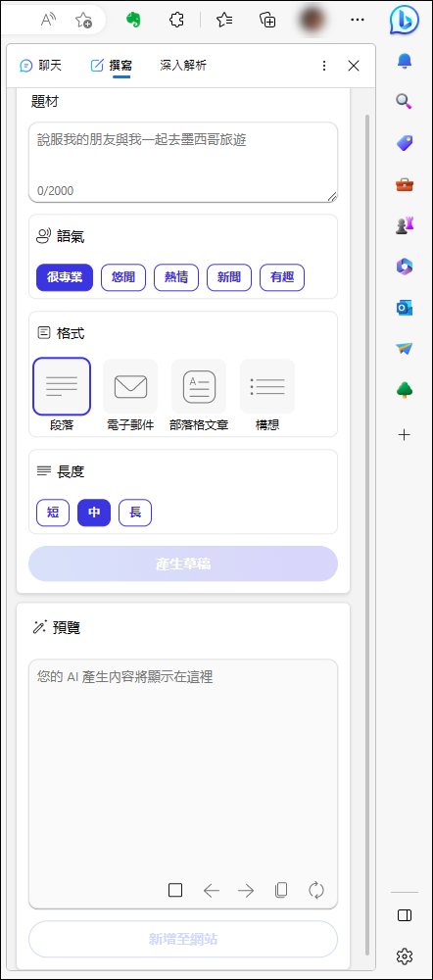
Task: Choose the 電子郵件 format
Action: coord(130,395)
